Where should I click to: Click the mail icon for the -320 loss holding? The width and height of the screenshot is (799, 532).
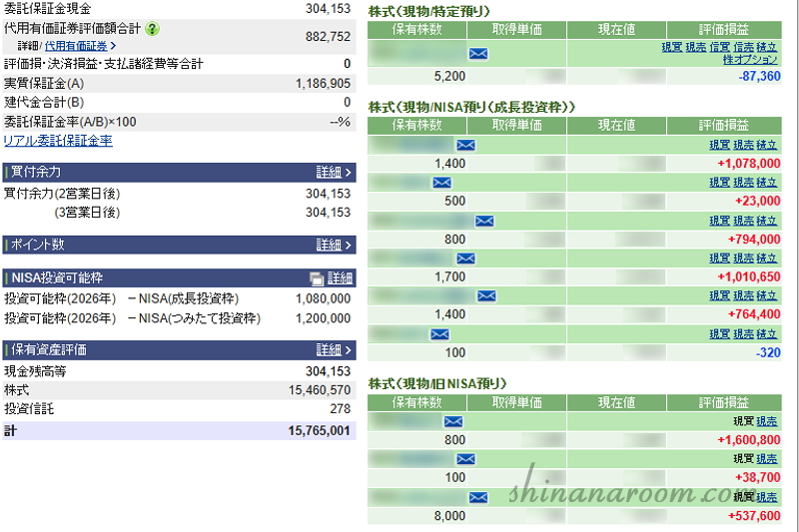click(439, 334)
